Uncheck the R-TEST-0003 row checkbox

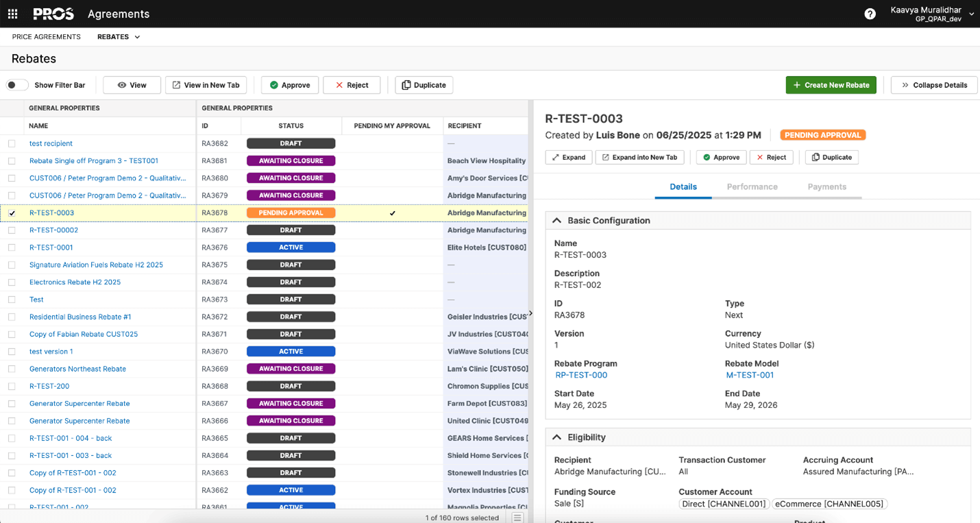(12, 213)
